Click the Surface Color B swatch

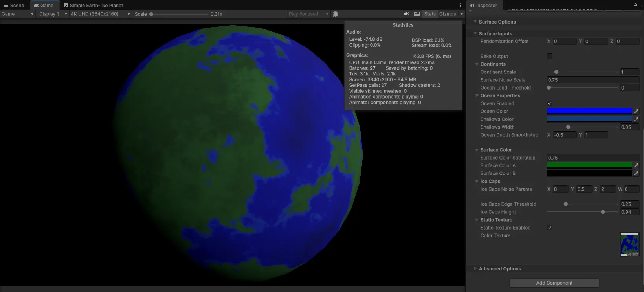pos(589,173)
